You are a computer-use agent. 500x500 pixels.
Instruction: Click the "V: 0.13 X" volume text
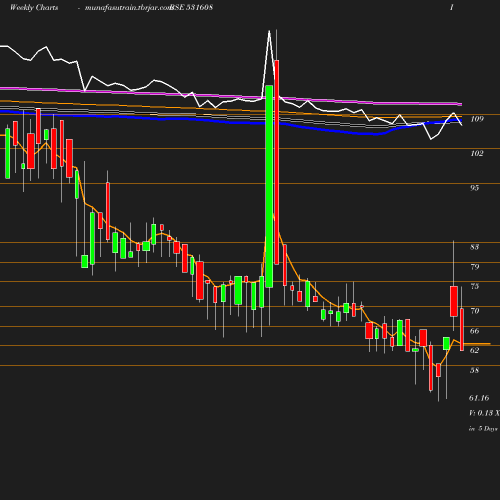[x=484, y=413]
